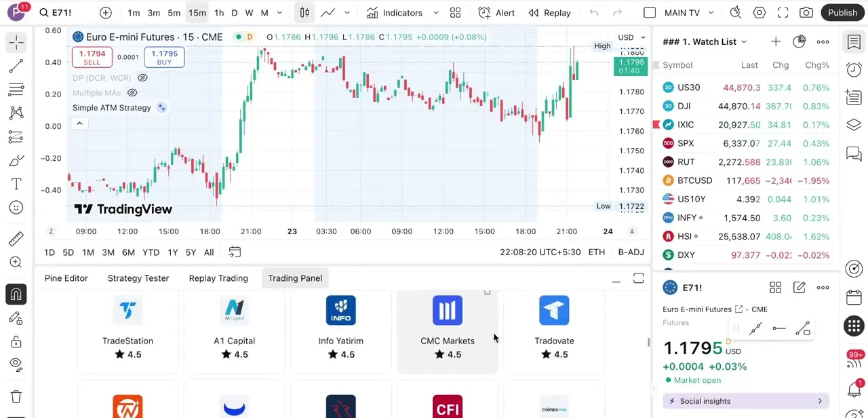This screenshot has width=868, height=418.
Task: Expand the Watch List name dropdown
Action: tap(744, 42)
